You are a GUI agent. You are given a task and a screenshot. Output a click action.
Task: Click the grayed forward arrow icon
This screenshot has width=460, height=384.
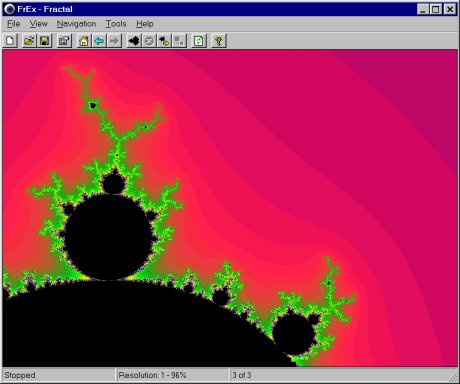(x=114, y=41)
